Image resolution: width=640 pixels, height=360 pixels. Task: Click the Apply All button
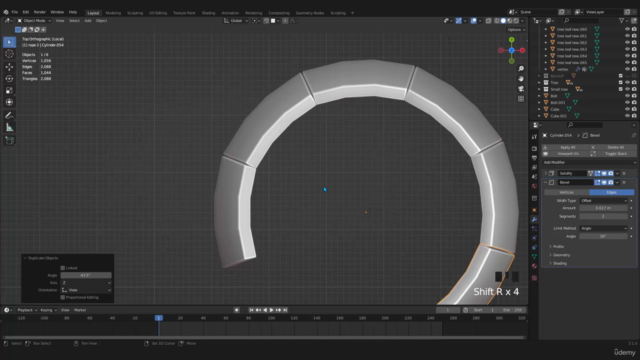[x=566, y=147]
